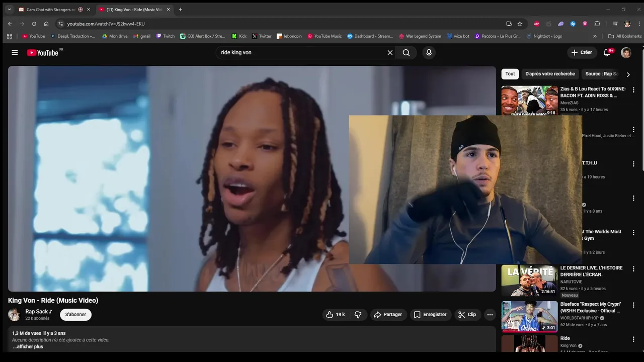This screenshot has width=644, height=362.
Task: Go to the browser home page
Action: coord(46,24)
